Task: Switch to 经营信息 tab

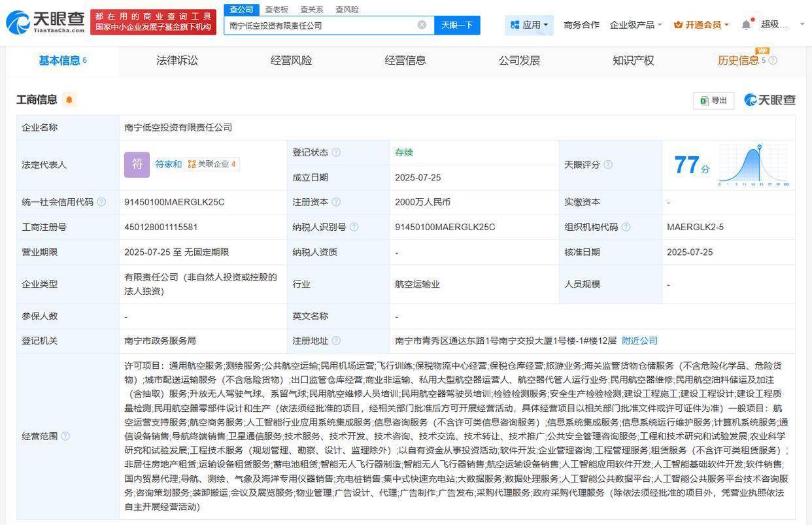Action: click(x=405, y=60)
